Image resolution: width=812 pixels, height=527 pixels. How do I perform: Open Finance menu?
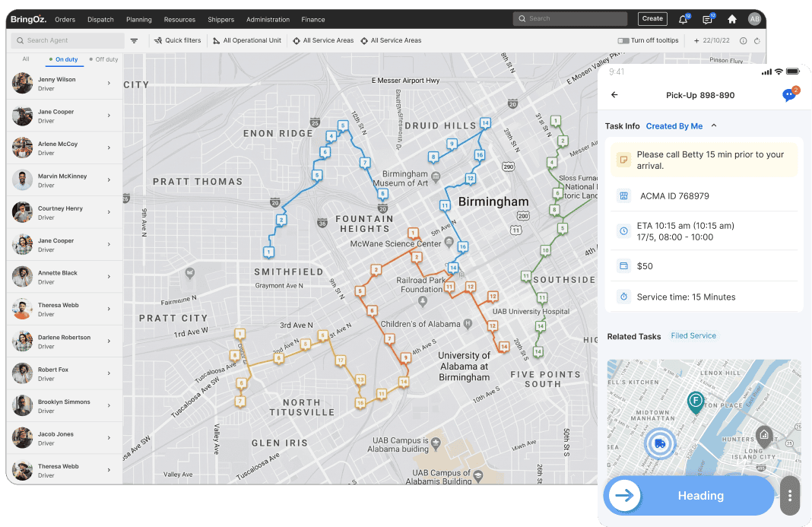coord(313,20)
